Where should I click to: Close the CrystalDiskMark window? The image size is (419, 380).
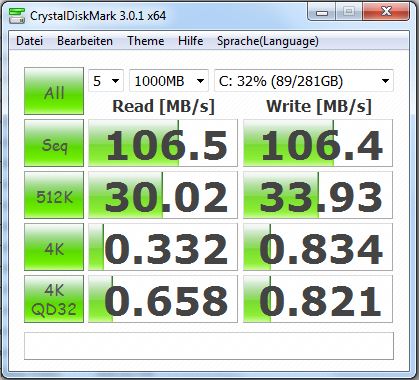(386, 12)
